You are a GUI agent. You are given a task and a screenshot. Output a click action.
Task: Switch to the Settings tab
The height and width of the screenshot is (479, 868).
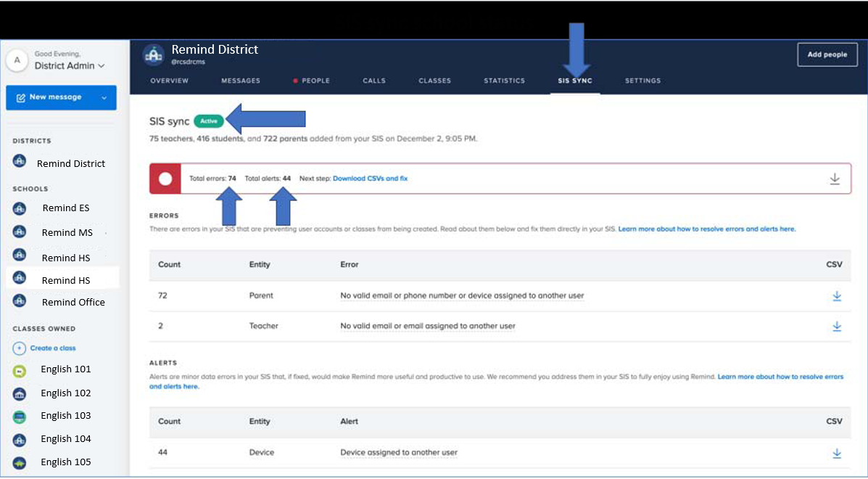642,81
